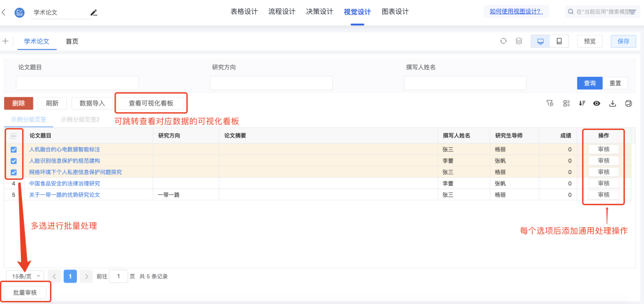Switch to the 图表设计 tab
644x304 pixels.
(x=395, y=12)
